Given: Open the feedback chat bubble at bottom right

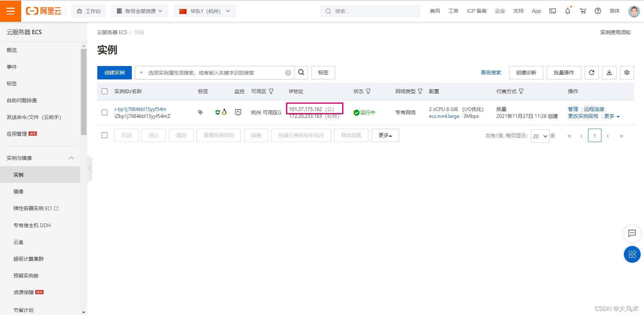Looking at the screenshot, I should click(632, 234).
